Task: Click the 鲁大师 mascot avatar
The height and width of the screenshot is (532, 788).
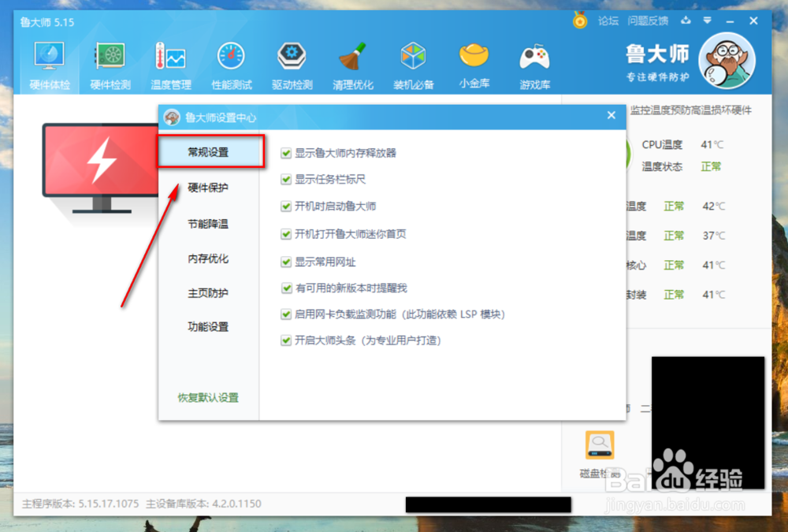Action: coord(727,60)
